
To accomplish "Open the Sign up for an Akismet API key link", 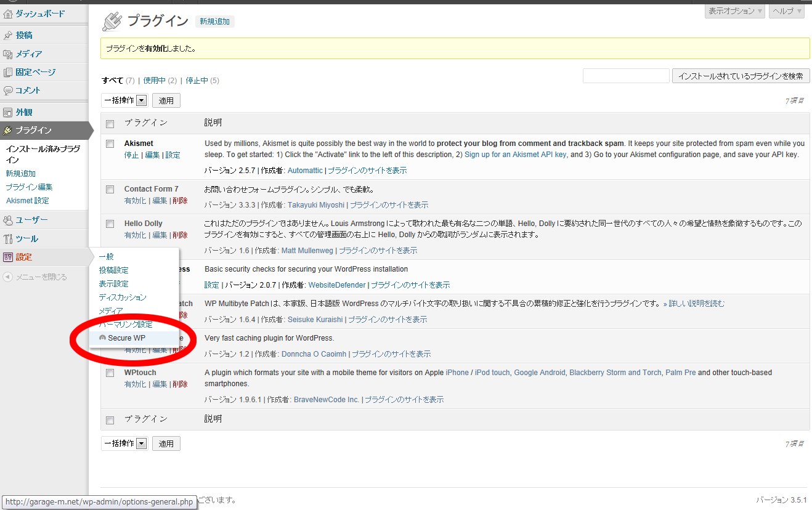I will pyautogui.click(x=515, y=155).
